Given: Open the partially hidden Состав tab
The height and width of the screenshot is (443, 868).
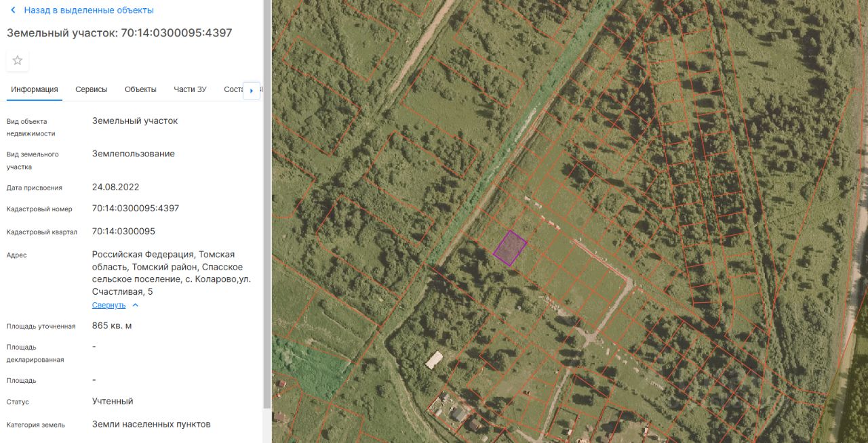Looking at the screenshot, I should (x=233, y=89).
